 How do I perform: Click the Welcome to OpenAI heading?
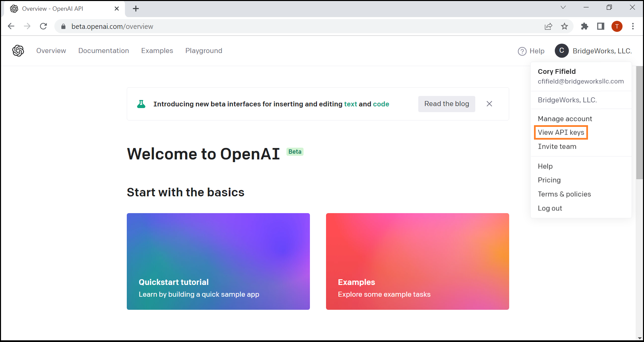203,154
